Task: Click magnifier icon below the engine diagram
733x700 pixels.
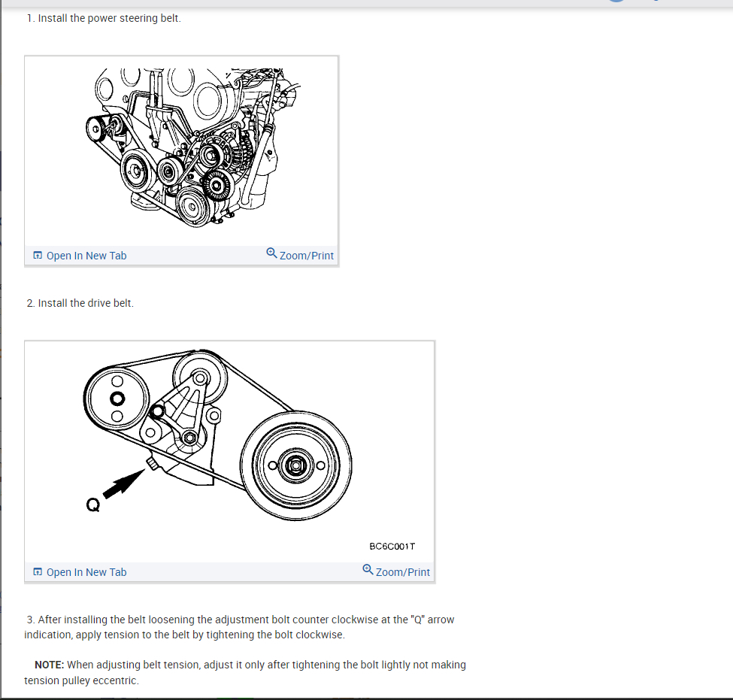Action: click(x=271, y=253)
